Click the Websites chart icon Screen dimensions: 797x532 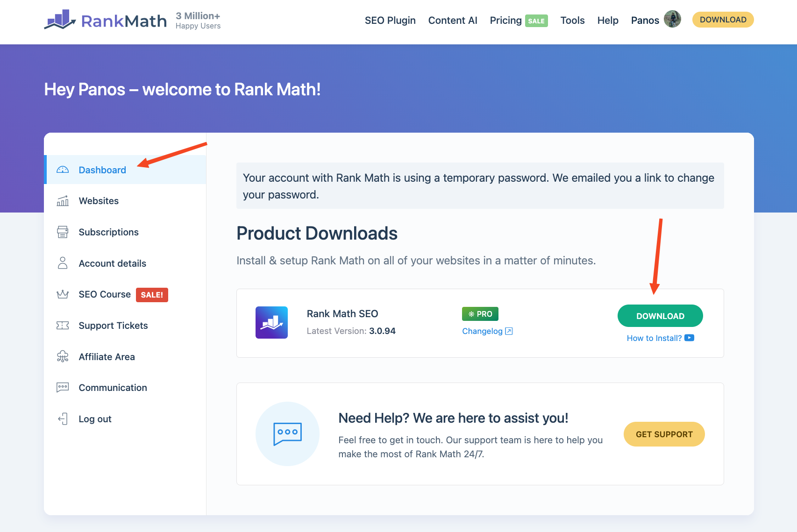(x=63, y=201)
